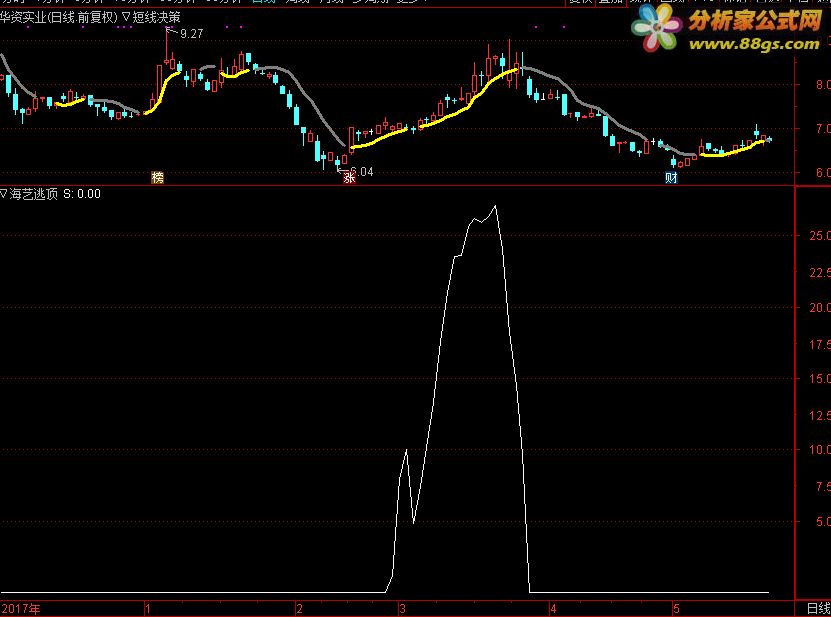This screenshot has width=831, height=617.
Task: Click the 涨 event marker icon
Action: (x=349, y=178)
